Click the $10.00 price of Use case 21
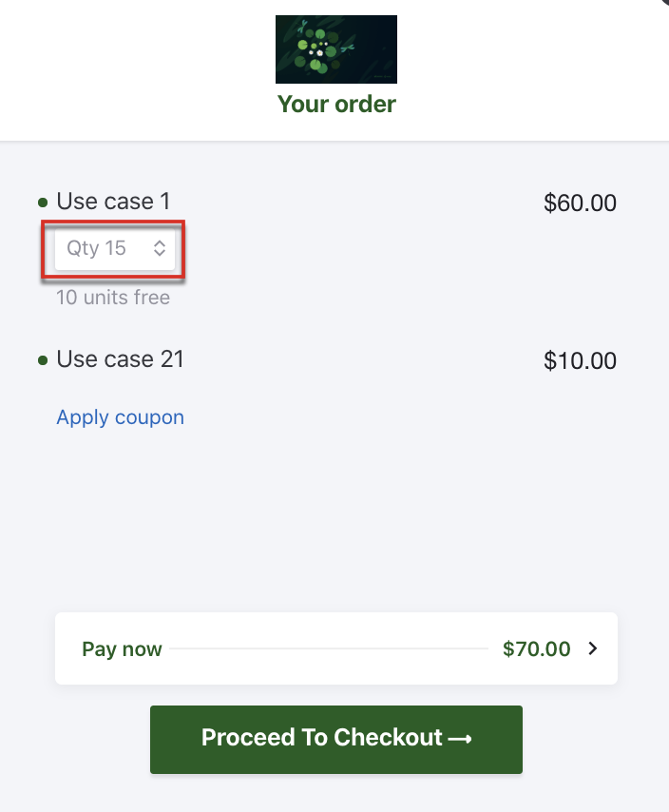The width and height of the screenshot is (669, 812). 580,360
